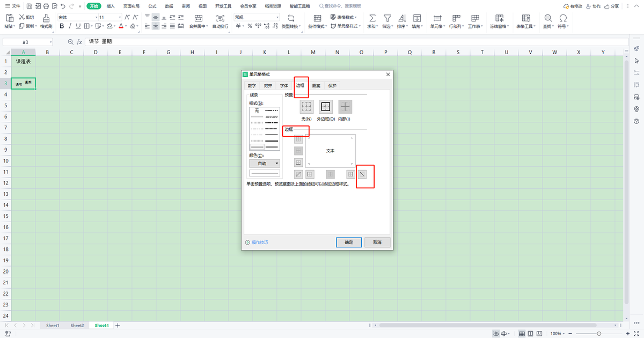
Task: Open the border color (自动) dropdown
Action: (265, 163)
